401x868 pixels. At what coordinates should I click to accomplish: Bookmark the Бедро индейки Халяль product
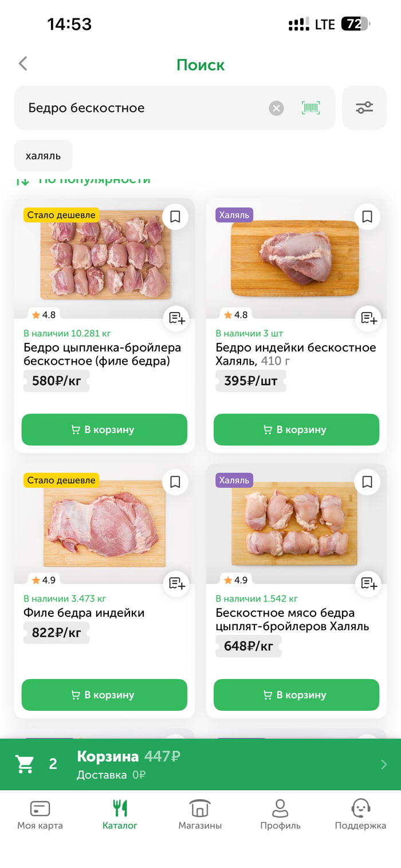(367, 217)
